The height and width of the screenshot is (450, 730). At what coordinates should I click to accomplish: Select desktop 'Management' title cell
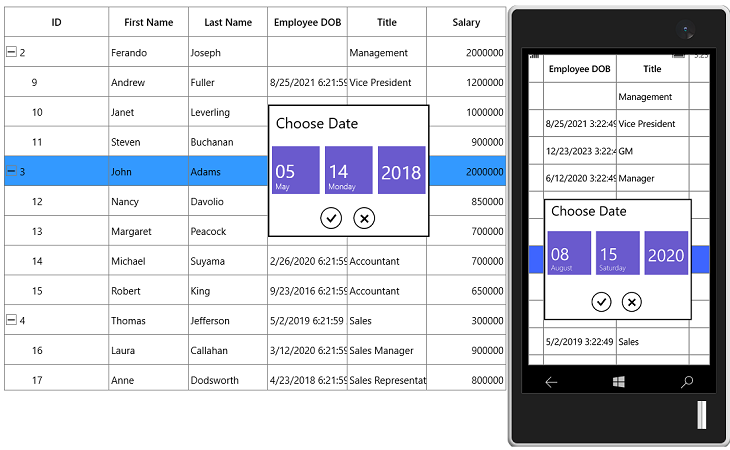tap(387, 52)
